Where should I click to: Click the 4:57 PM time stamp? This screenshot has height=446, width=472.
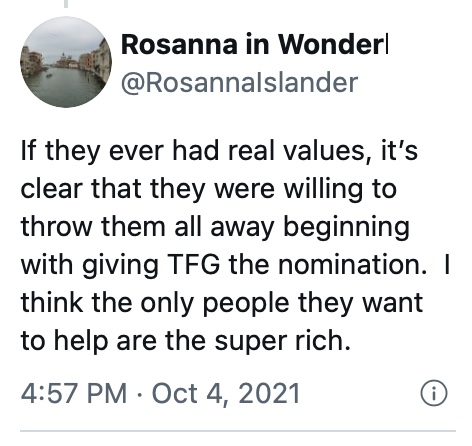pyautogui.click(x=74, y=393)
